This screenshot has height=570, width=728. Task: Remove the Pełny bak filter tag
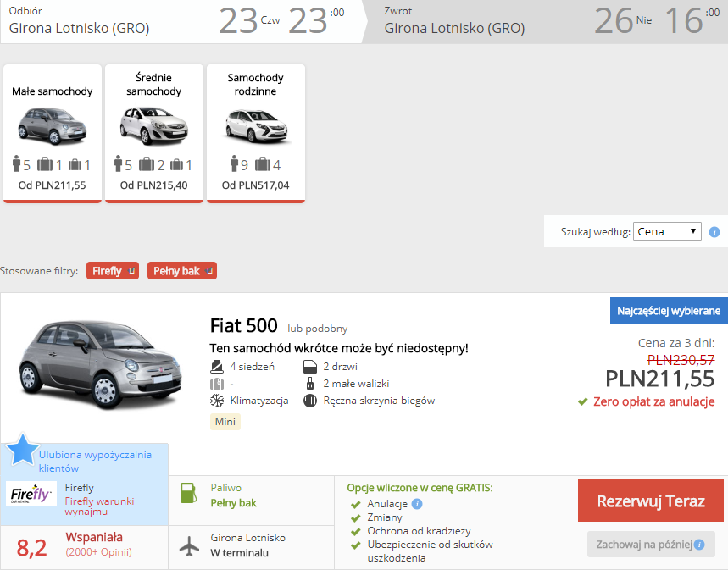(209, 271)
